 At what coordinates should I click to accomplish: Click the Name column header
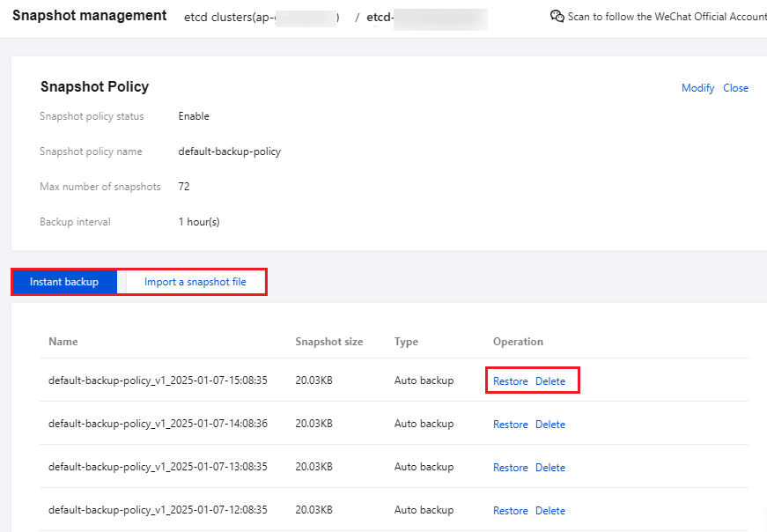(63, 342)
